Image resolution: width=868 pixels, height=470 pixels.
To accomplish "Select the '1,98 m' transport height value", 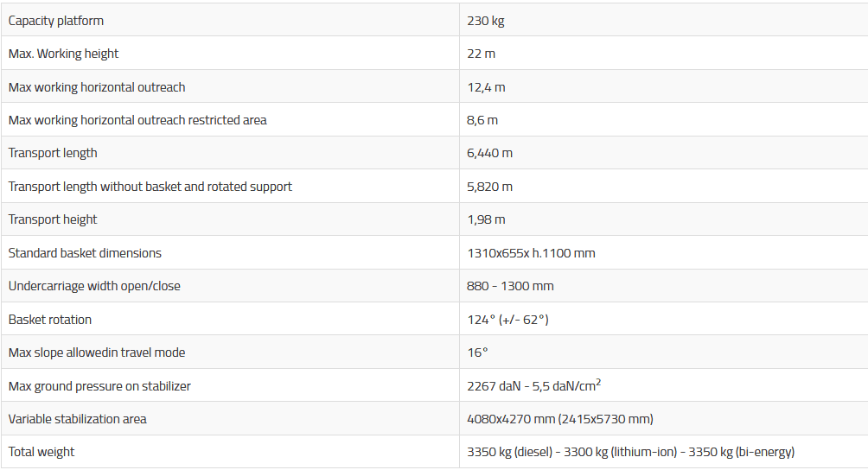I will click(x=486, y=219).
